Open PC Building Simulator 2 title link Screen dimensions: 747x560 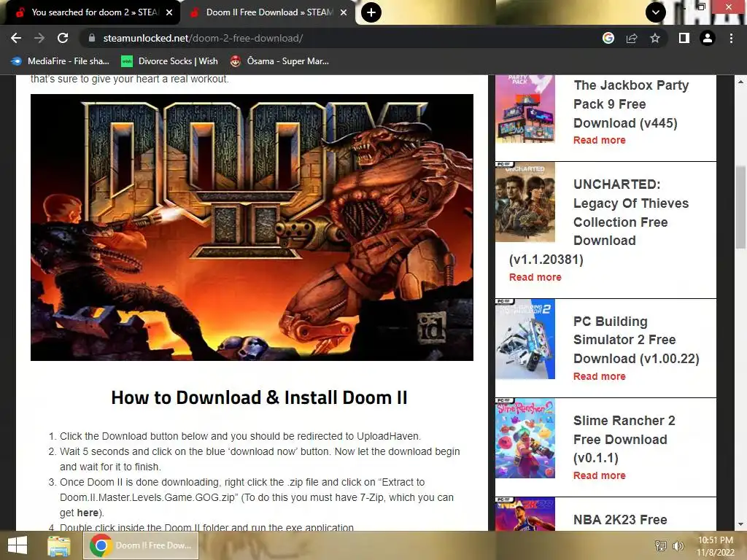(636, 340)
